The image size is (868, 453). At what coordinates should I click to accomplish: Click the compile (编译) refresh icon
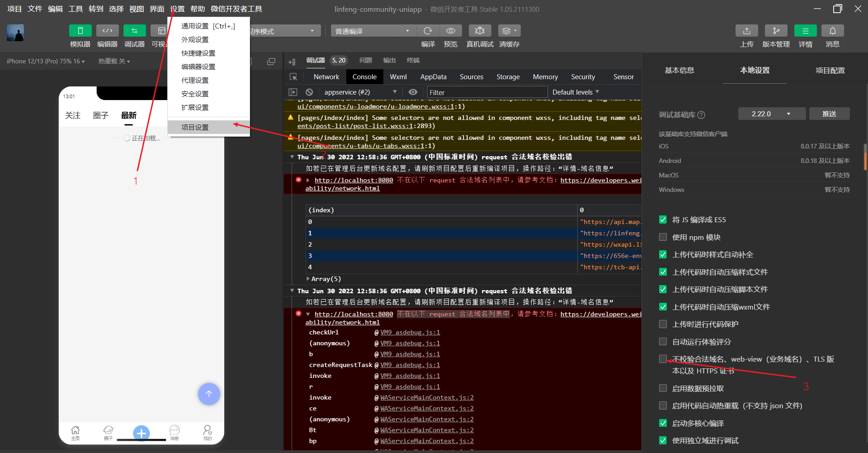coord(428,31)
